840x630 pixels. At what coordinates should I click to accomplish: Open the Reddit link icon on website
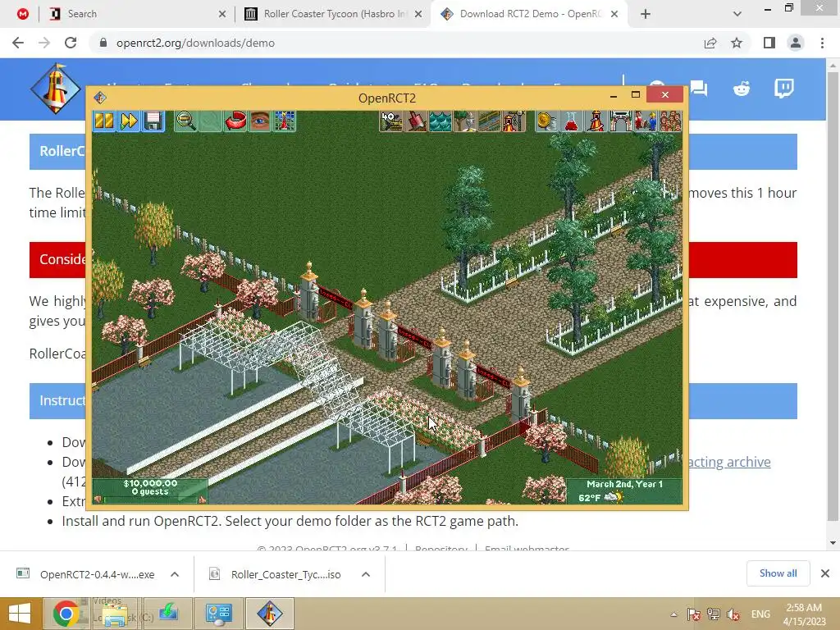(x=742, y=89)
